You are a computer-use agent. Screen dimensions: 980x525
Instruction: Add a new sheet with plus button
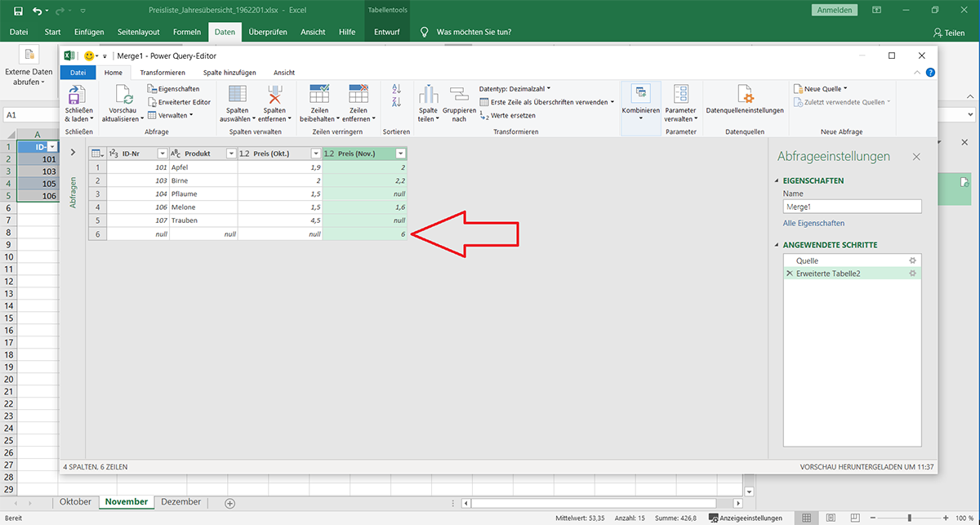pos(229,502)
